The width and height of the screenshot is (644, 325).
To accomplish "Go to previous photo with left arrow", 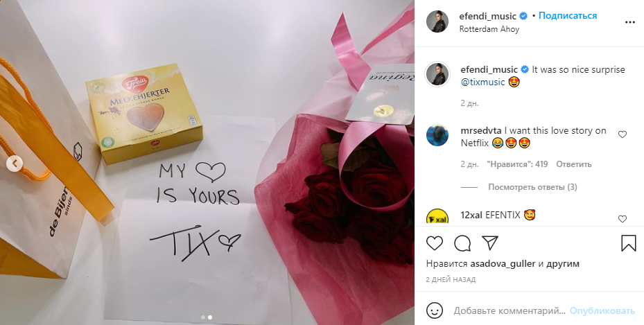I will [15, 164].
